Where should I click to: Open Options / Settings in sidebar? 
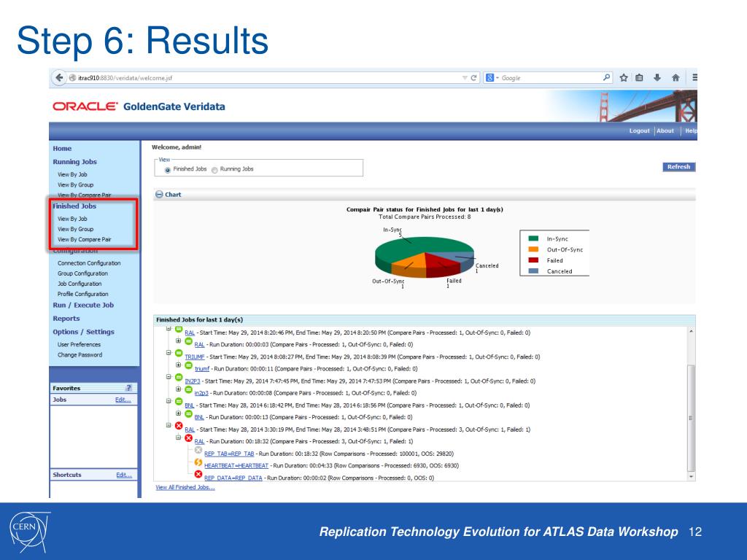pos(83,332)
